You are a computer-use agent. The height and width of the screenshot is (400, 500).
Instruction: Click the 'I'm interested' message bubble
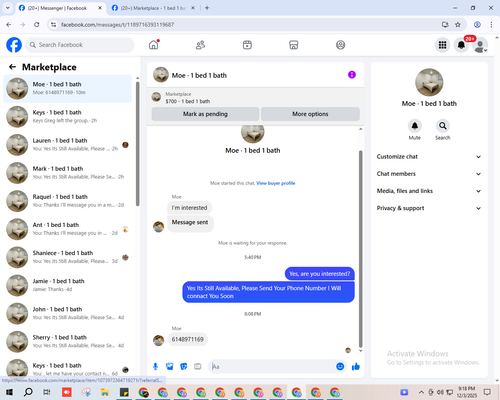(x=189, y=208)
